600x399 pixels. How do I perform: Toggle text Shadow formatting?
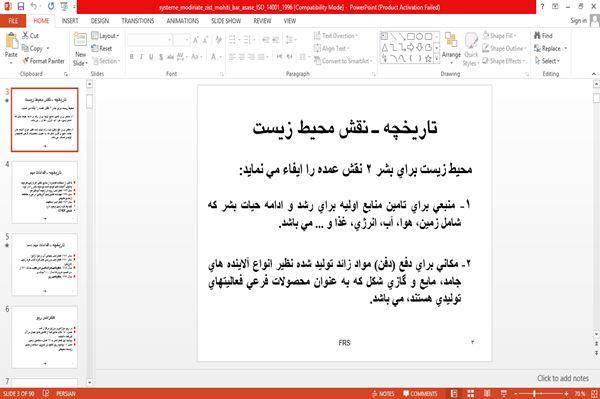pos(161,57)
